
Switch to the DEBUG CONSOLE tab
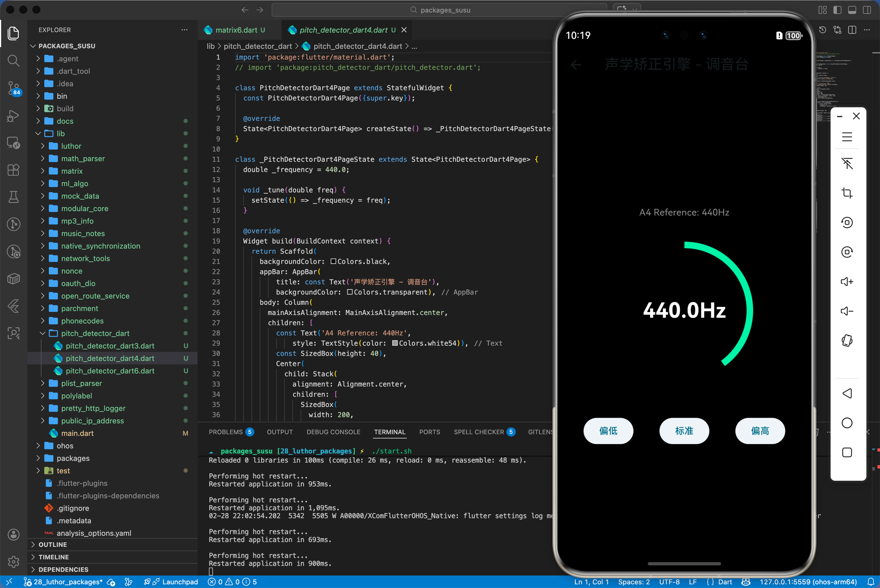[333, 432]
